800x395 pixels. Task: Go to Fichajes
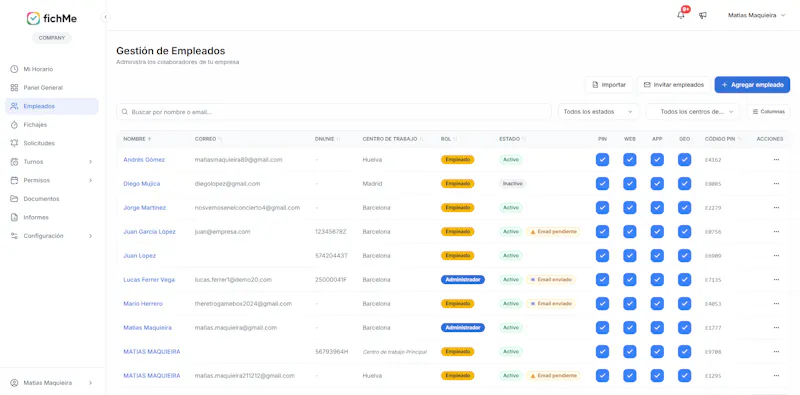click(x=52, y=125)
